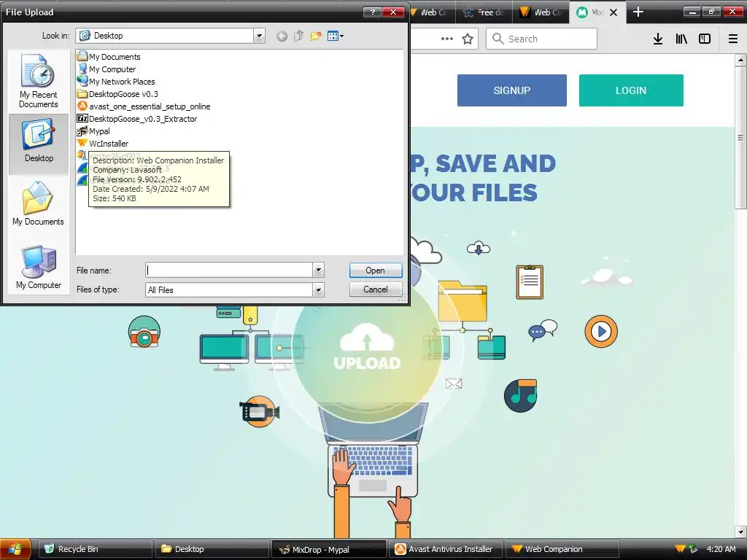Expand the File name dropdown arrow
The height and width of the screenshot is (560, 747).
[318, 271]
